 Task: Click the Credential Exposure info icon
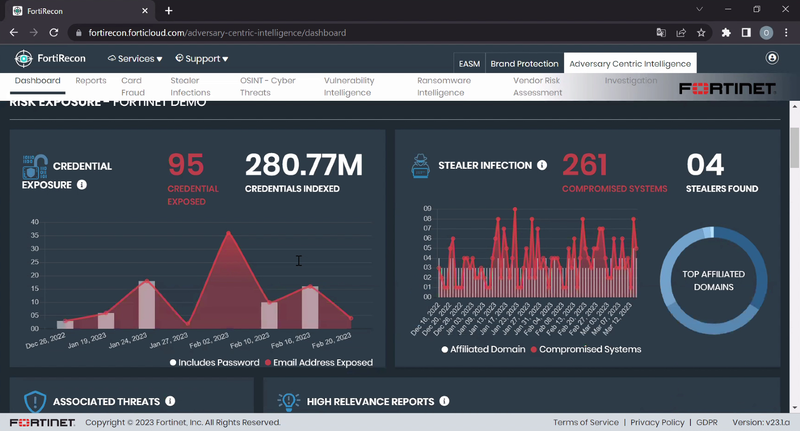tap(82, 185)
